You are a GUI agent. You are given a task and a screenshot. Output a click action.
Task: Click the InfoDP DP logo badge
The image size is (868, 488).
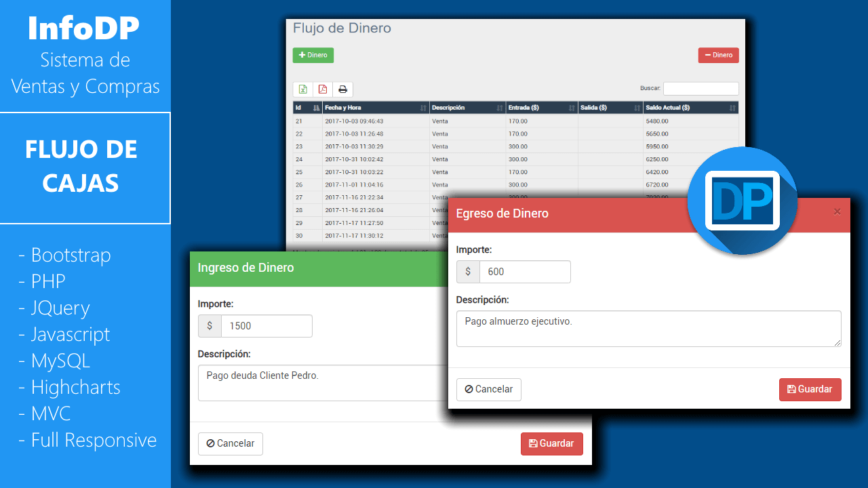tap(742, 201)
